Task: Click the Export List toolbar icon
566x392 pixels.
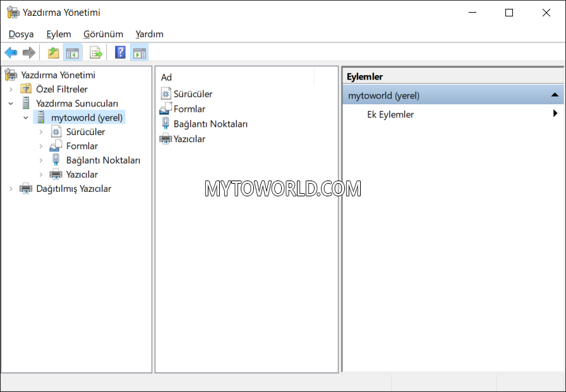Action: [96, 52]
